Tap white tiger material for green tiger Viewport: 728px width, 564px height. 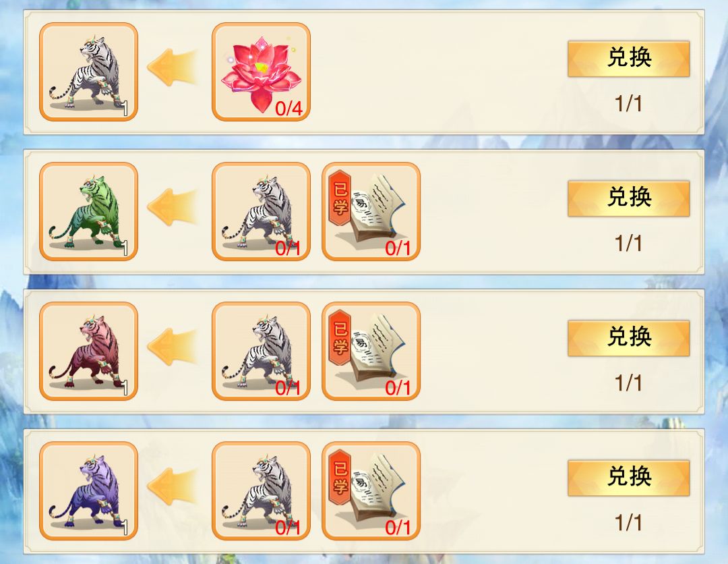261,211
